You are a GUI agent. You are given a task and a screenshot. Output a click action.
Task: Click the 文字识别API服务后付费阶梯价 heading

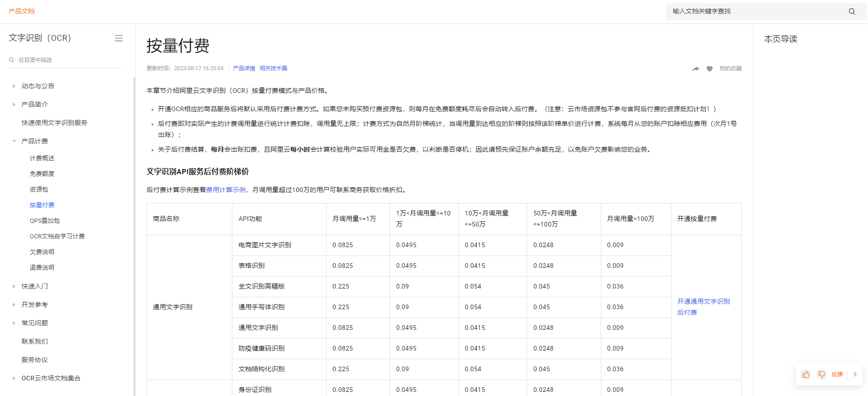pos(198,171)
